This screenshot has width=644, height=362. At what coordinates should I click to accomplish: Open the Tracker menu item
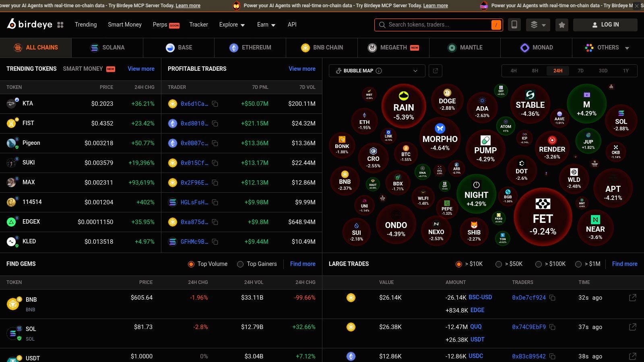(x=198, y=25)
